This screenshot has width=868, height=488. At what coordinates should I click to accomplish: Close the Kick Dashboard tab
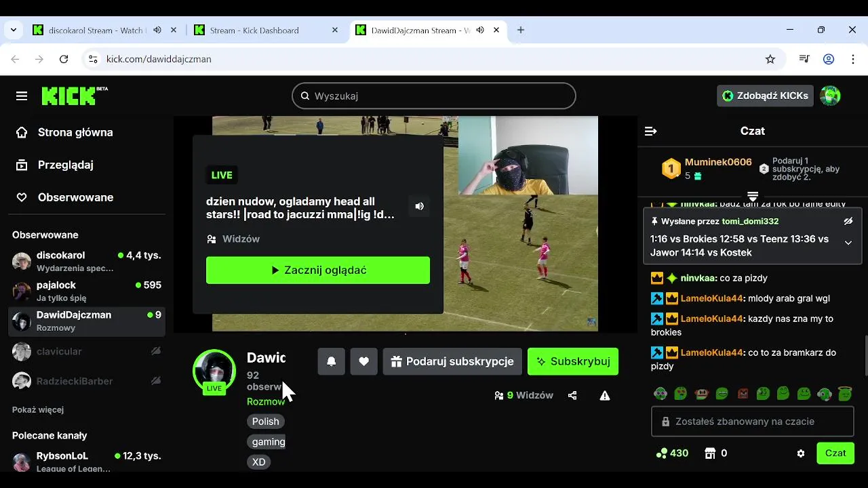(x=335, y=30)
